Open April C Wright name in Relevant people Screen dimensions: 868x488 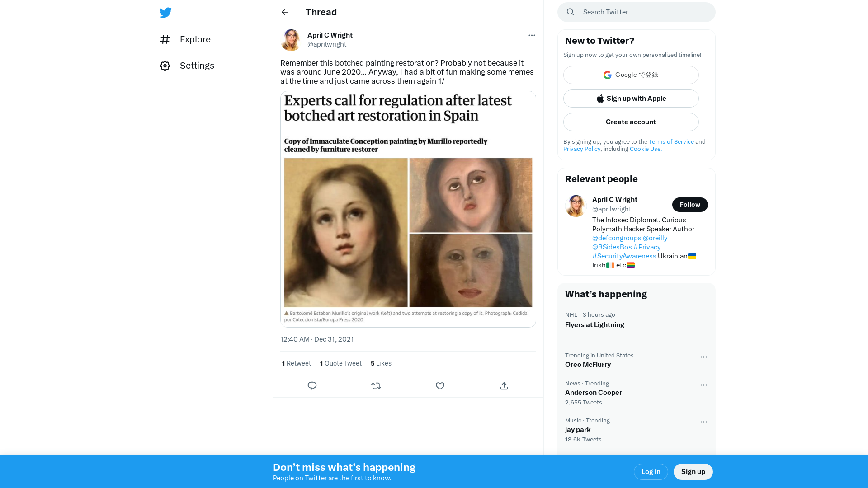click(x=615, y=200)
